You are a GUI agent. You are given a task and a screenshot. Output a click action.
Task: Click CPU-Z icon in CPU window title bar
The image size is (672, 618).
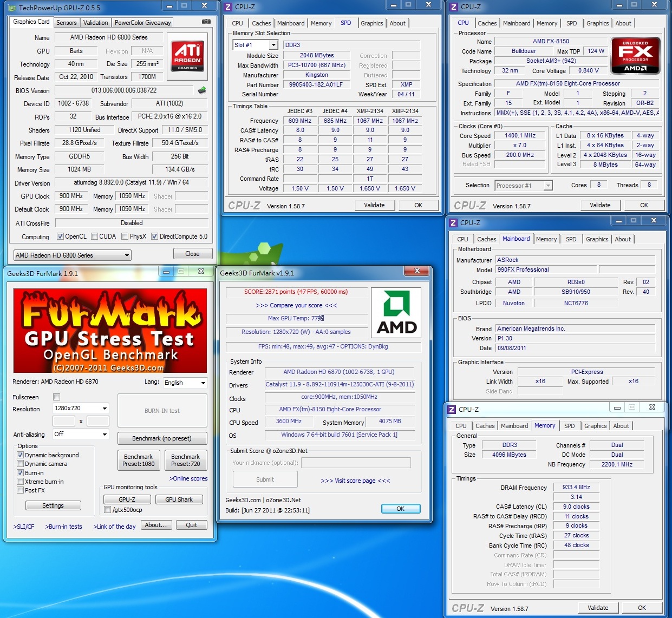(454, 7)
